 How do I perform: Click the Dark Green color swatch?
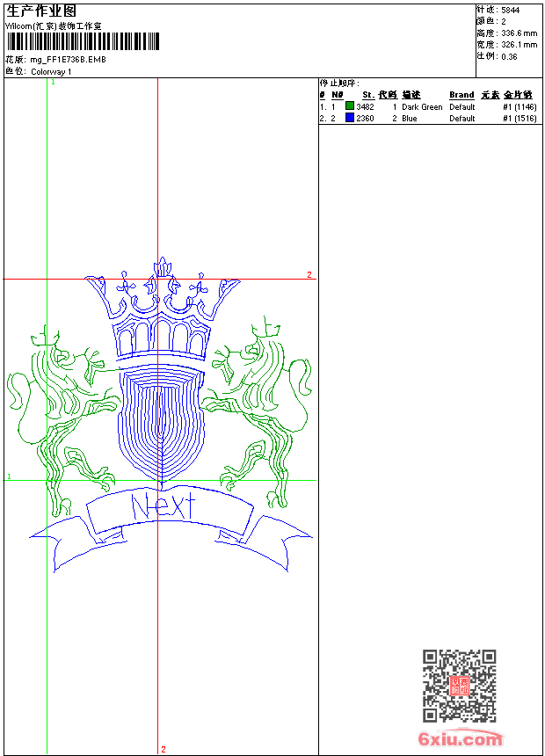point(350,106)
